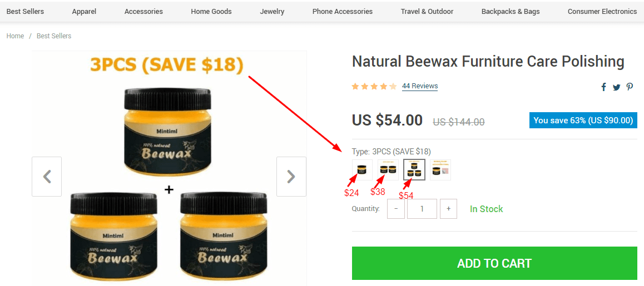Increase quantity with plus button
This screenshot has width=644, height=286.
[x=448, y=209]
